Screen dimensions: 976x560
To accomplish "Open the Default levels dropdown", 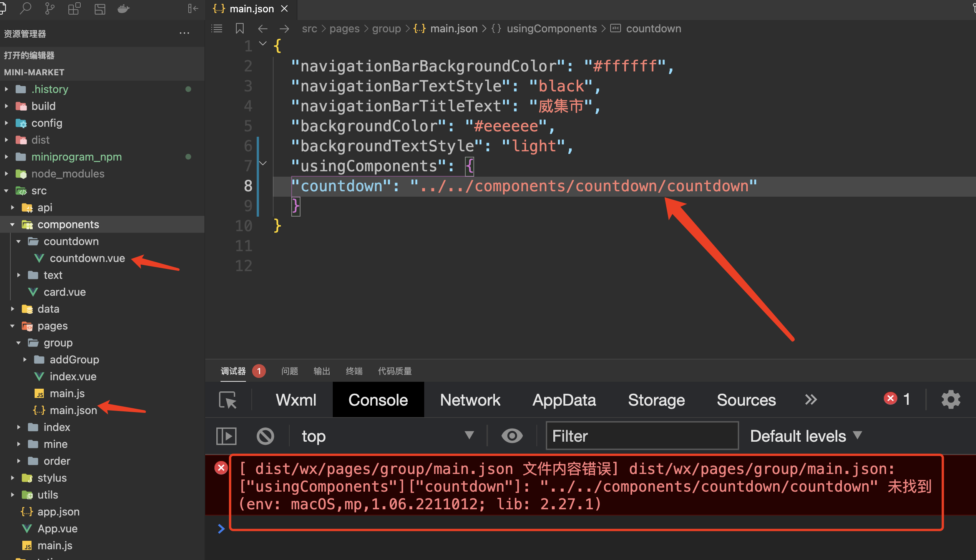I will coord(805,436).
